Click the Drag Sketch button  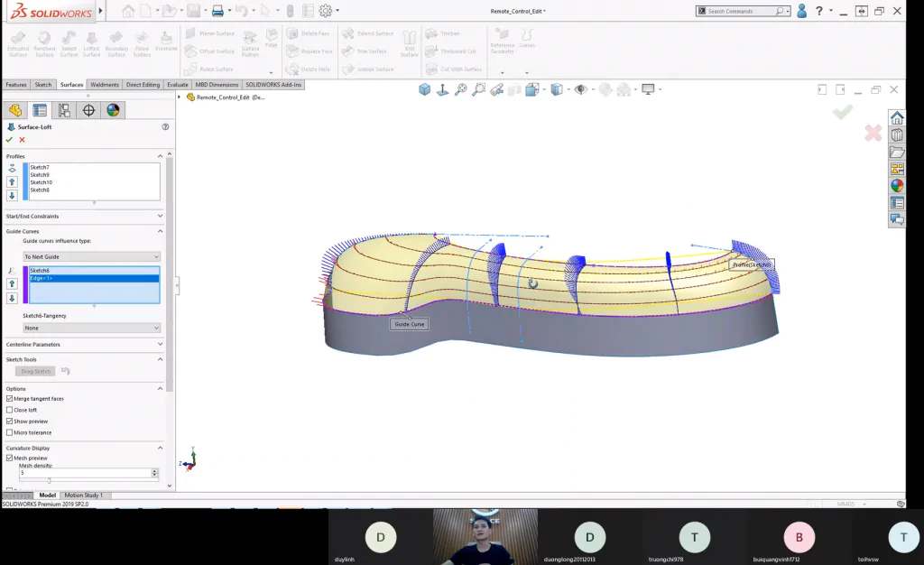[36, 371]
